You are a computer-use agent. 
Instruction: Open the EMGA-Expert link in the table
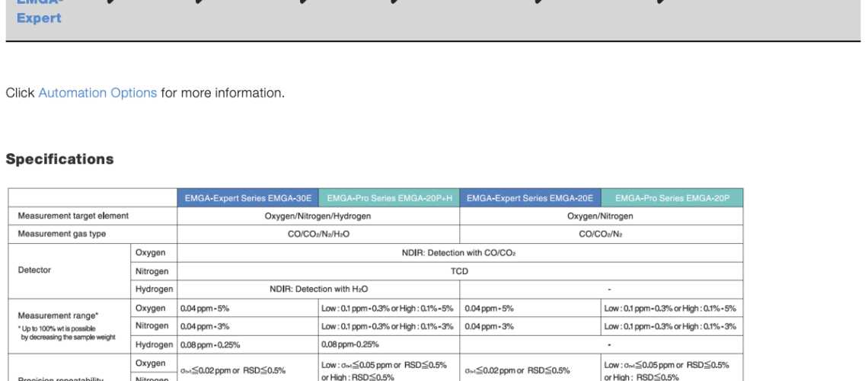coord(40,11)
